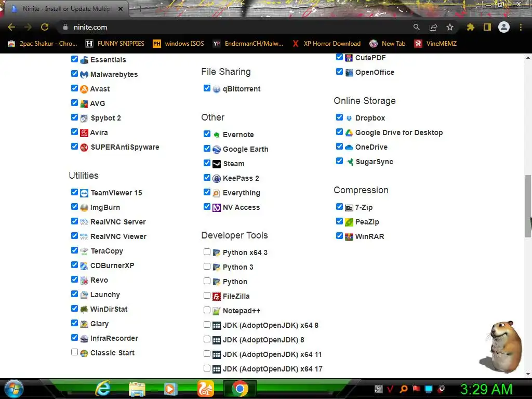Click the 7-Zip icon

[x=349, y=208]
